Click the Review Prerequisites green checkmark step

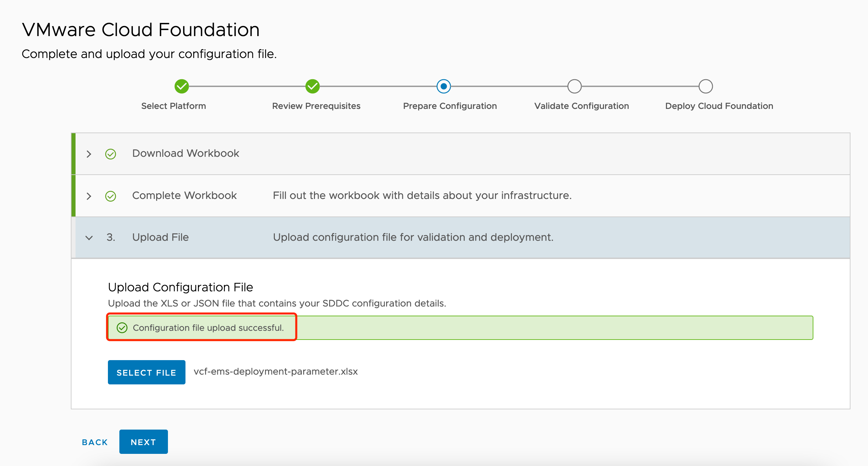(x=313, y=86)
